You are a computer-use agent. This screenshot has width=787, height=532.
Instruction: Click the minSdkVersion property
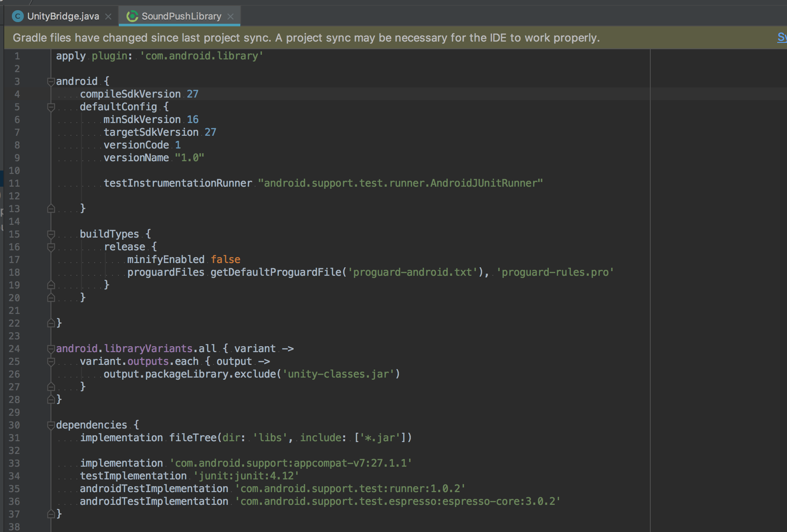coord(142,120)
